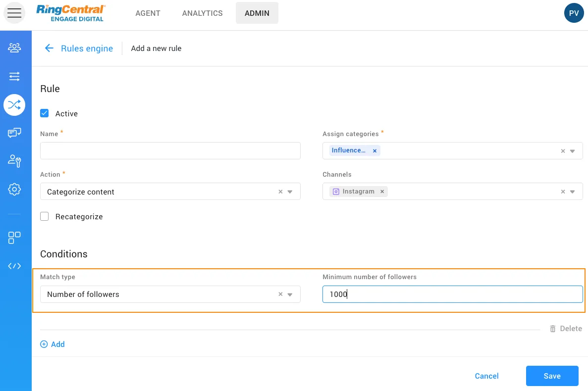Expand the Action dropdown
Viewport: 588px width, 391px height.
pyautogui.click(x=290, y=192)
